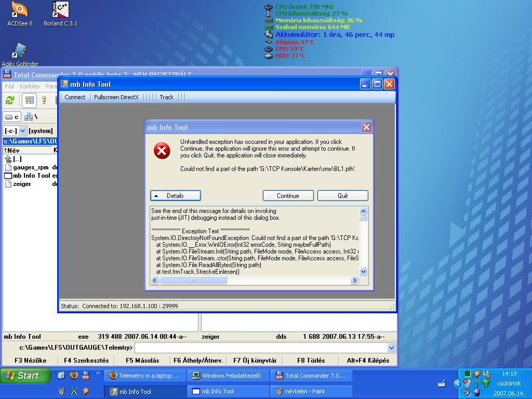Switch to Total Commander 7.0 taskbar item
This screenshot has height=399, width=532.
(312, 376)
